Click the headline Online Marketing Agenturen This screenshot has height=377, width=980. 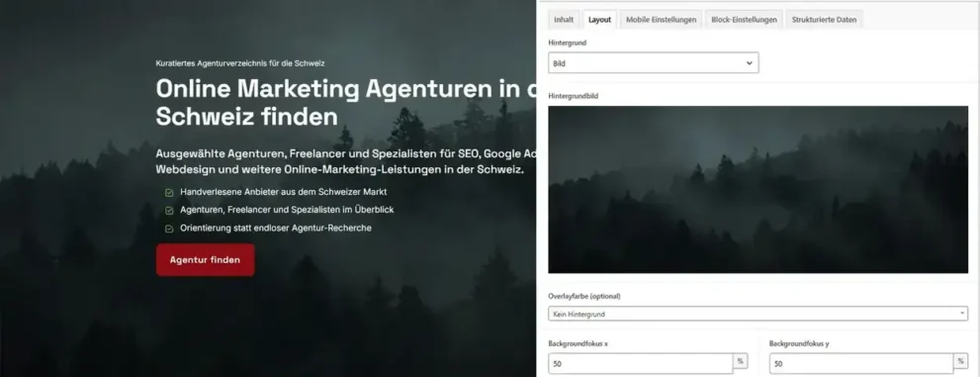point(346,89)
